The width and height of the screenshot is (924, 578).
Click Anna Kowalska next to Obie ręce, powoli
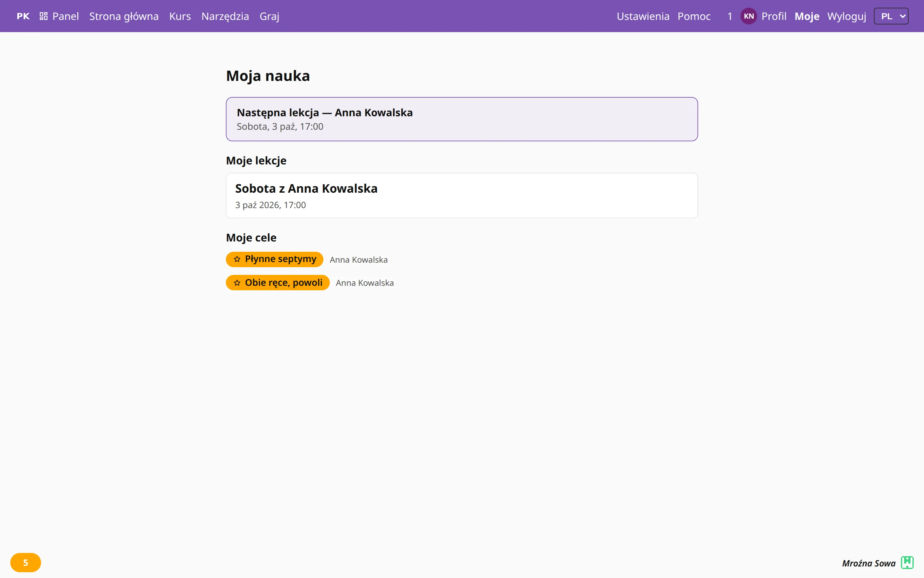tap(365, 283)
